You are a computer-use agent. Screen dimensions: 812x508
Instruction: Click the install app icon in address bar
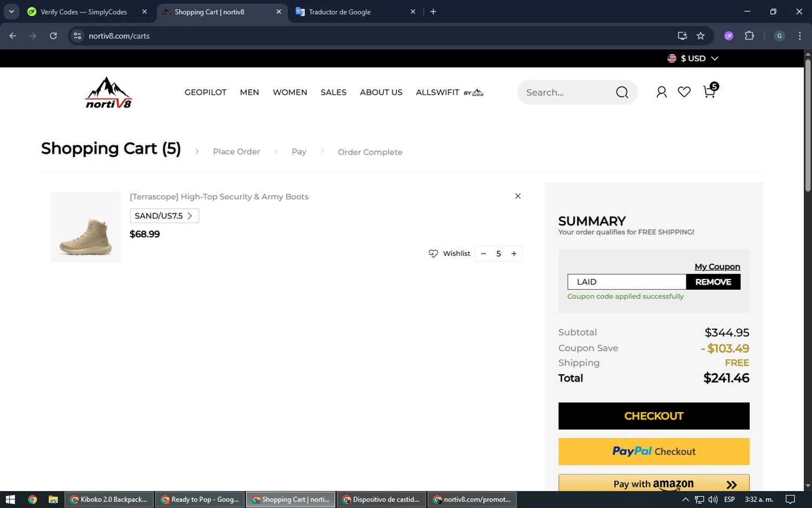pyautogui.click(x=682, y=36)
